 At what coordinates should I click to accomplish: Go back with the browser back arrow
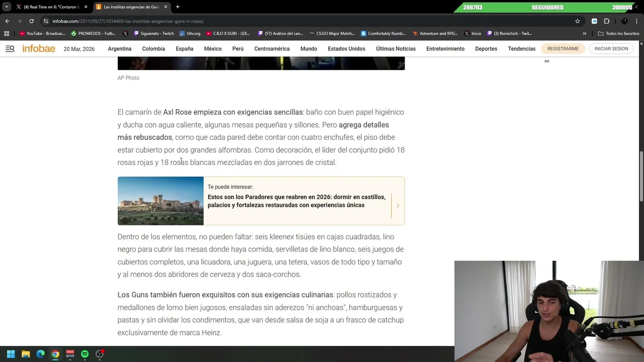[7, 21]
